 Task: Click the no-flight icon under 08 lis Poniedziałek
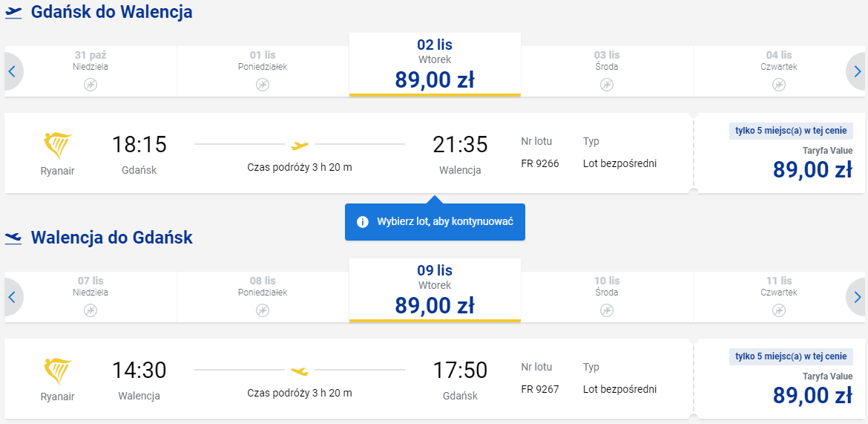click(263, 310)
